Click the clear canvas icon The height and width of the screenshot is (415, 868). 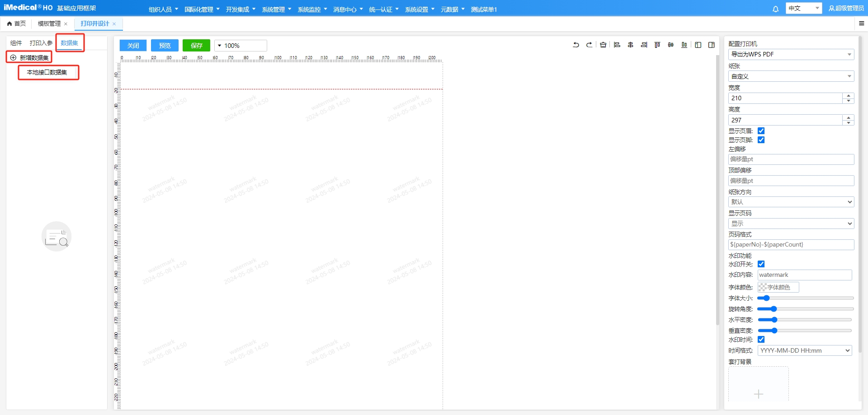[603, 45]
